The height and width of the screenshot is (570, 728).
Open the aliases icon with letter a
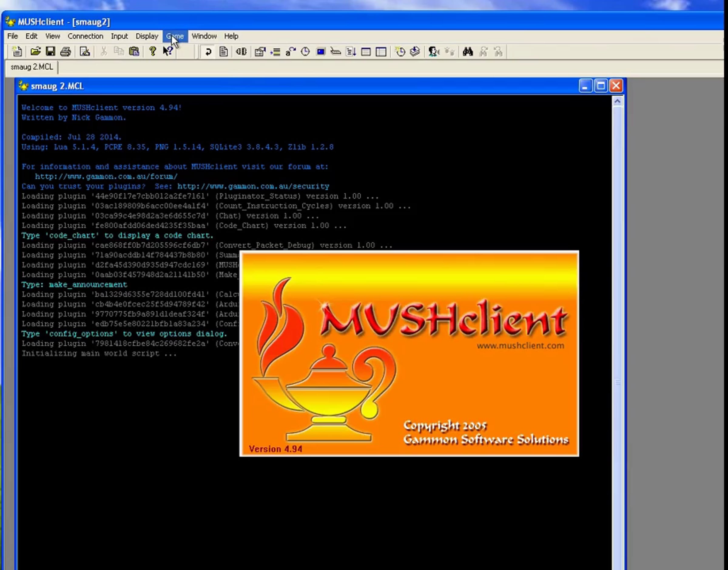(x=291, y=52)
